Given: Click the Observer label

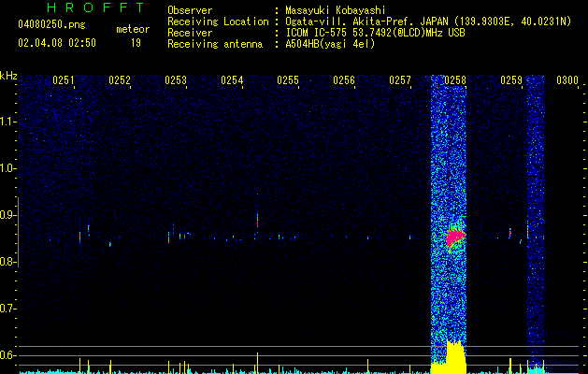Looking at the screenshot, I should pos(190,10).
